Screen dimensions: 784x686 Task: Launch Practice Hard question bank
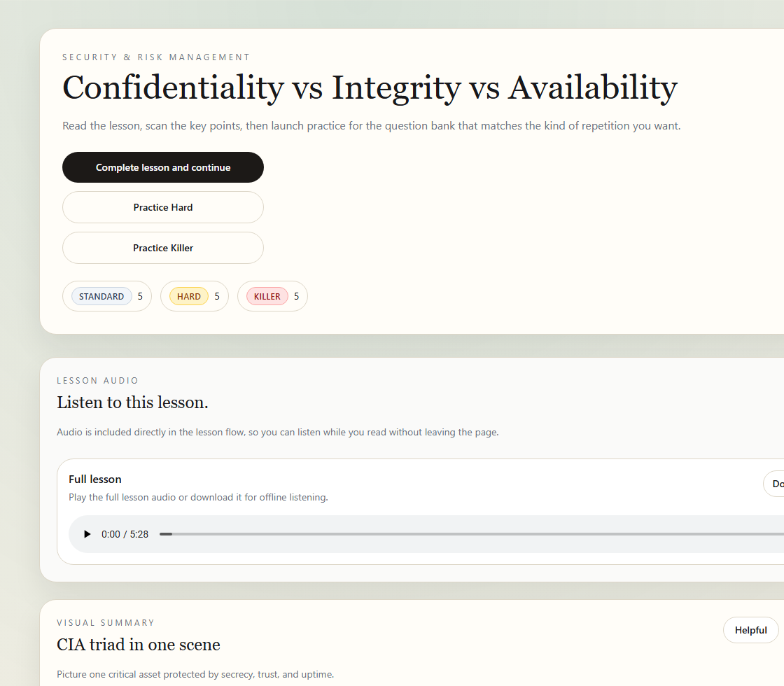(163, 207)
